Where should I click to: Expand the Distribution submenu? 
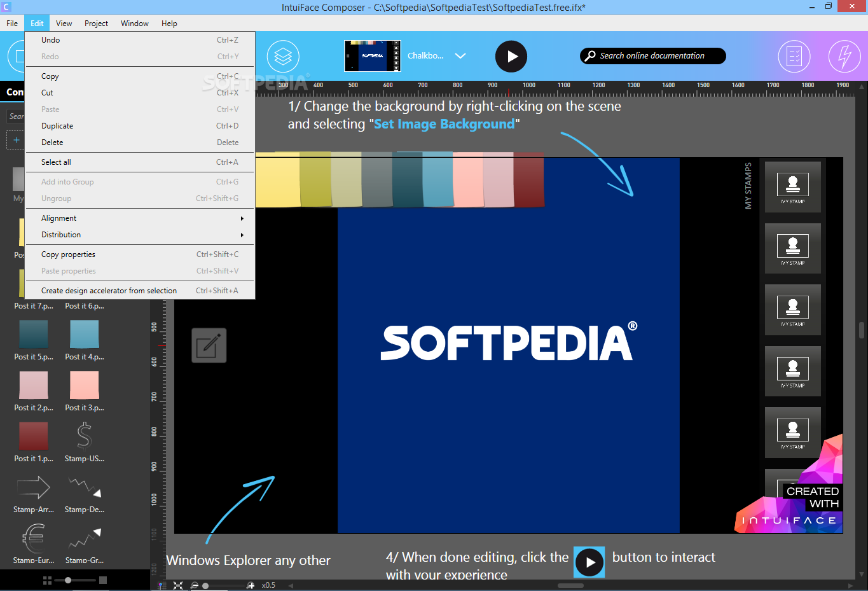tap(140, 235)
